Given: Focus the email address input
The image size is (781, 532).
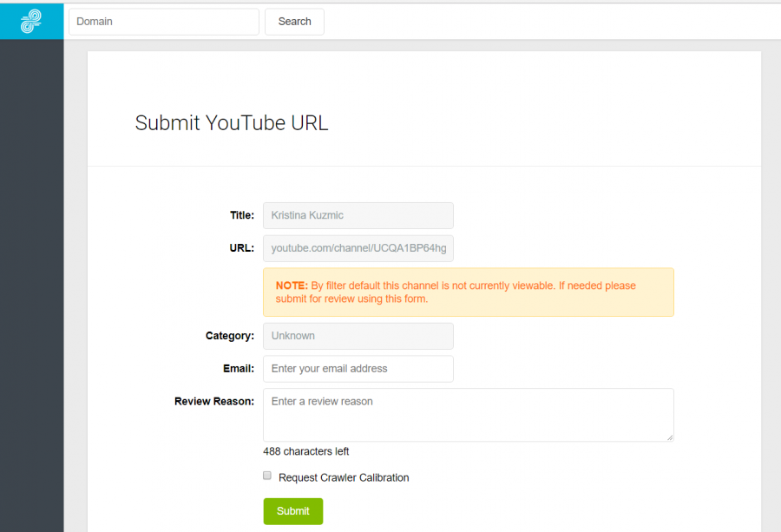Looking at the screenshot, I should point(358,369).
